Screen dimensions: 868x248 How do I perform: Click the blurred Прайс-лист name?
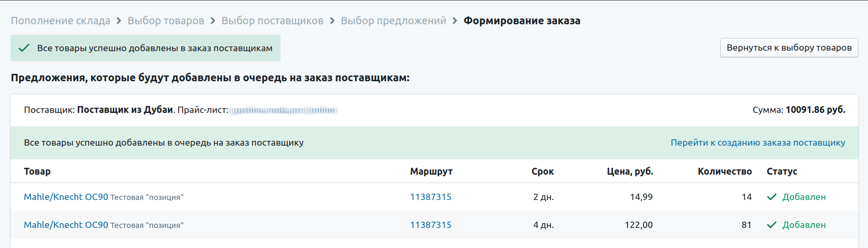pos(284,110)
